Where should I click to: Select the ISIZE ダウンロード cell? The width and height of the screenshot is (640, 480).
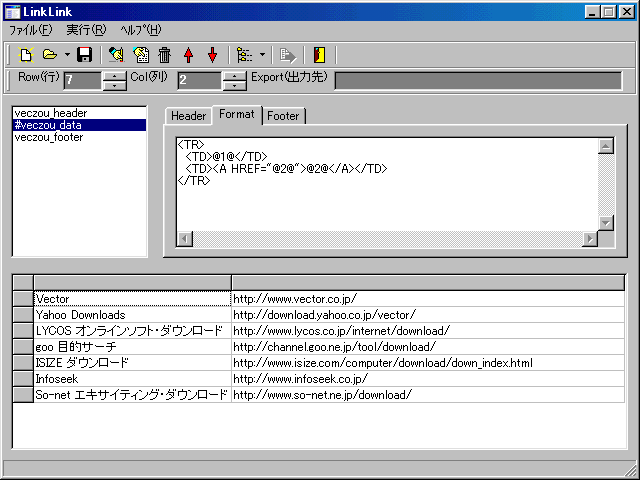132,362
